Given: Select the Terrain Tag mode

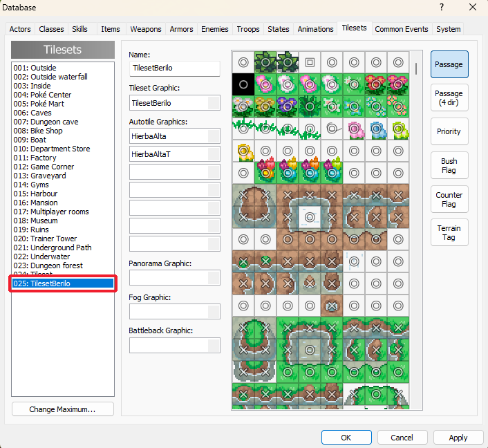Looking at the screenshot, I should coord(449,233).
